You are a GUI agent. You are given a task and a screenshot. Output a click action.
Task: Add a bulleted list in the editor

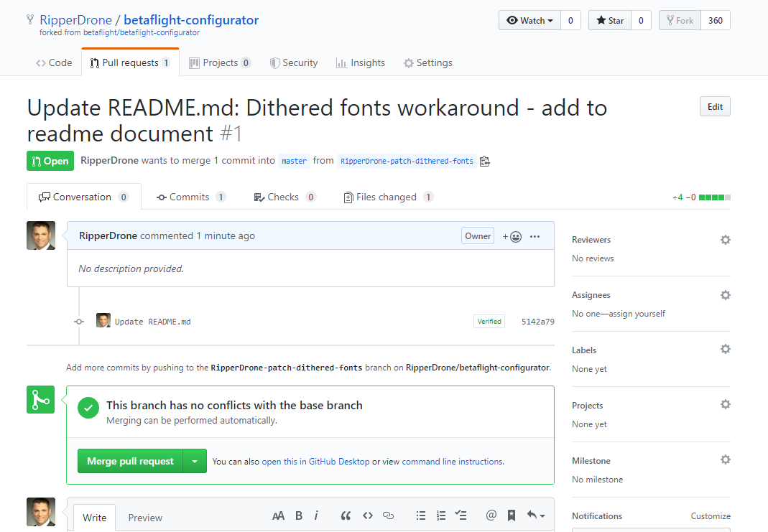click(421, 515)
